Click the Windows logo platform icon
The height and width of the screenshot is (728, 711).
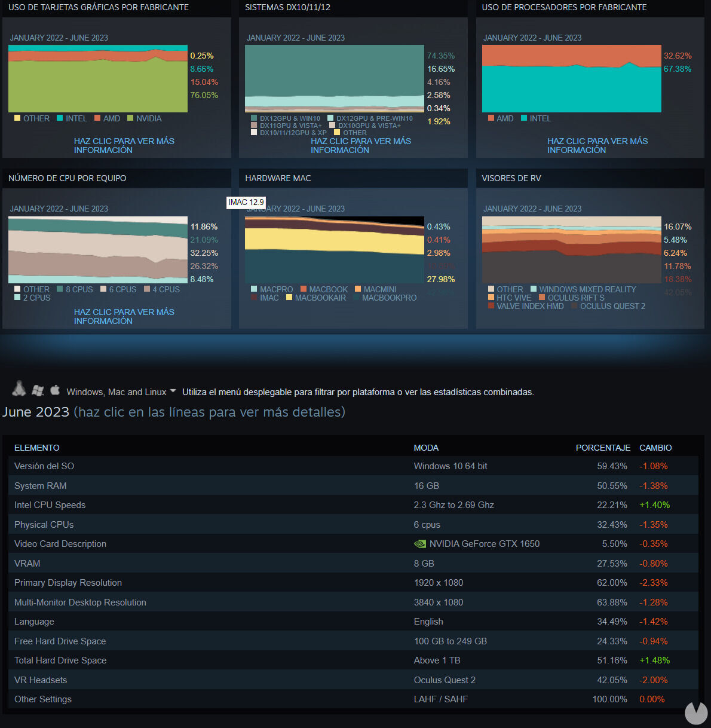click(x=38, y=390)
